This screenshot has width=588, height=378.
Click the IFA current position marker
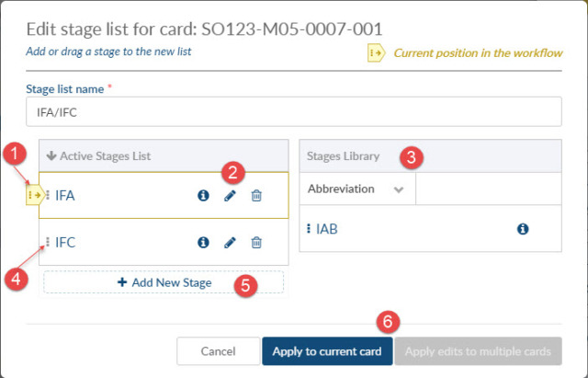[x=35, y=195]
